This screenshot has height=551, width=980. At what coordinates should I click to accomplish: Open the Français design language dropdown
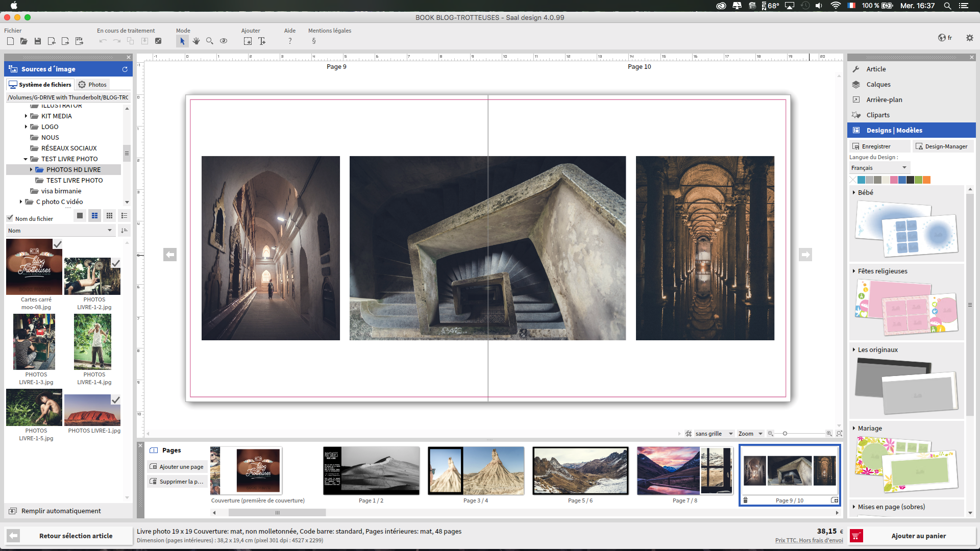(x=879, y=168)
